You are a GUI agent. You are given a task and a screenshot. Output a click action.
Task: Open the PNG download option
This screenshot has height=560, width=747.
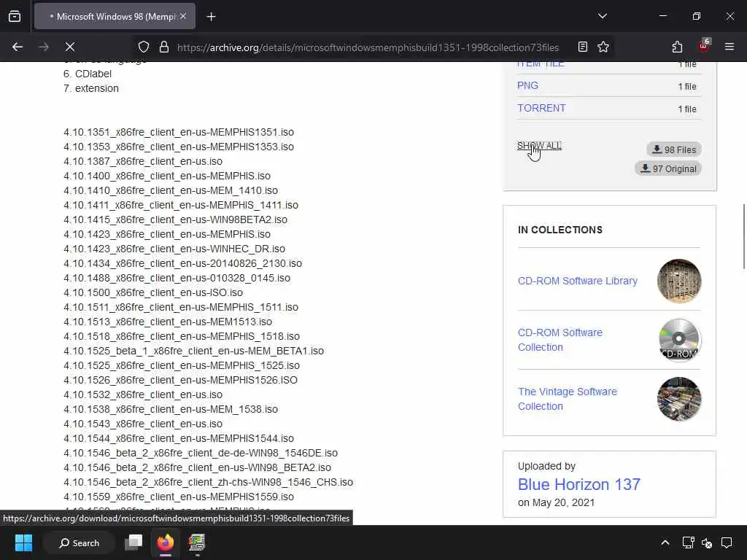[x=527, y=85]
